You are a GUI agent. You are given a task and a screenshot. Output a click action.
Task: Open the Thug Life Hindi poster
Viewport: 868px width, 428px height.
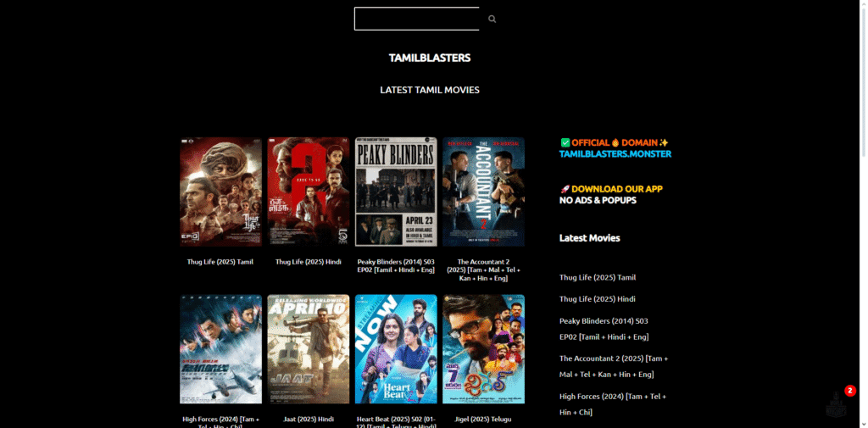pos(308,192)
